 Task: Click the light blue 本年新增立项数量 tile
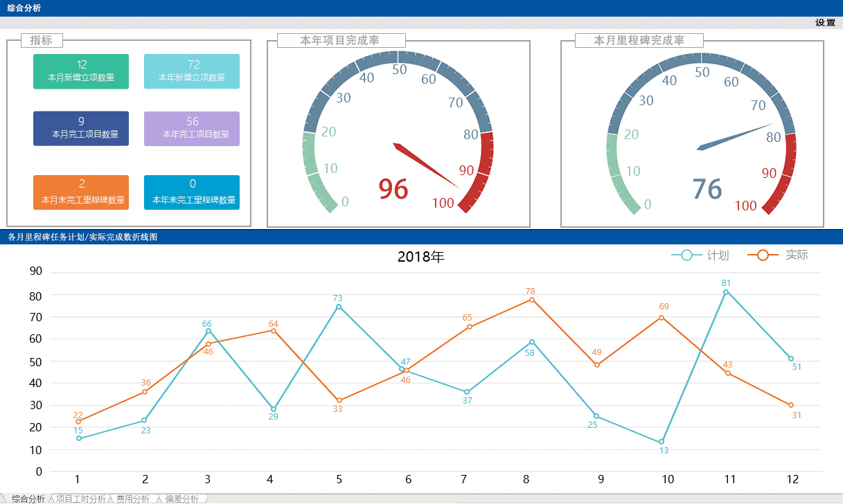click(x=192, y=71)
